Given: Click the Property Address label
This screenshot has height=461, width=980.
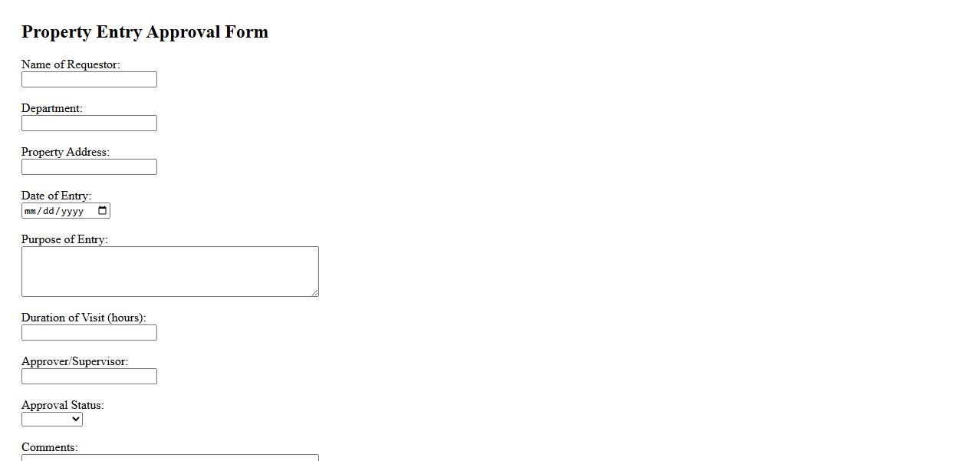Looking at the screenshot, I should click(x=65, y=152).
